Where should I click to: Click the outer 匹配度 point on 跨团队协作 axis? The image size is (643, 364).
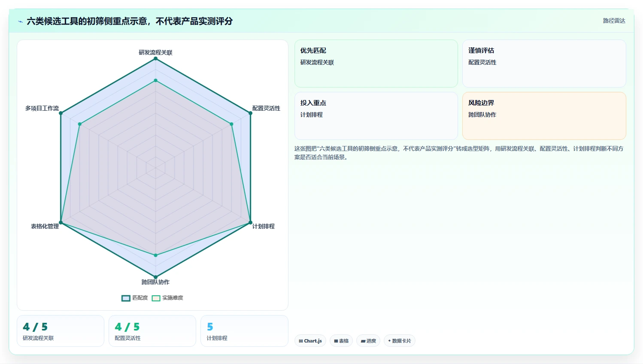point(155,277)
